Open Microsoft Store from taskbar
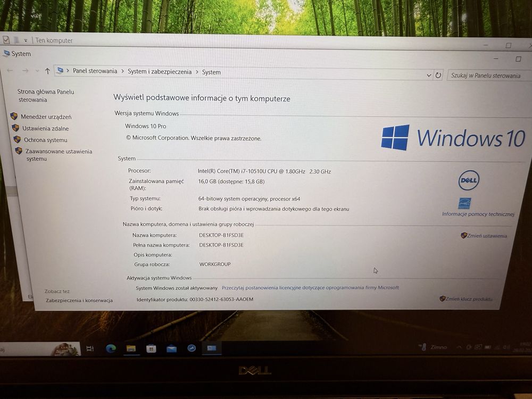The width and height of the screenshot is (532, 399). pyautogui.click(x=151, y=348)
